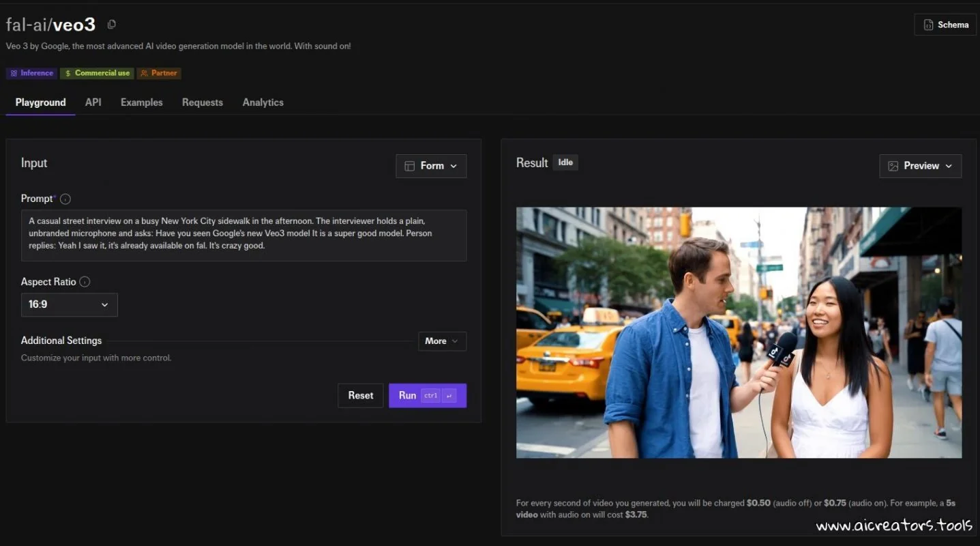This screenshot has height=546, width=980.
Task: Click the Result panel heading
Action: 532,162
